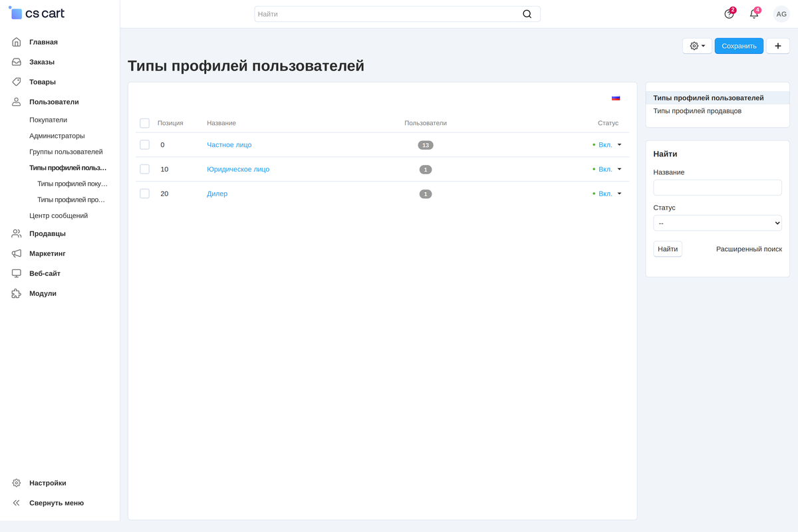Open Администраторы in the sidebar menu
The image size is (798, 532).
57,136
